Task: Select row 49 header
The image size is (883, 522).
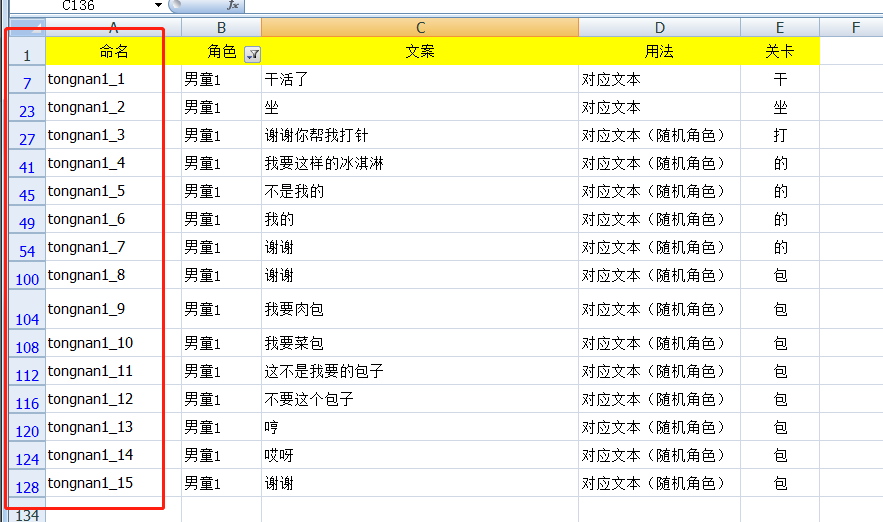Action: tap(27, 219)
